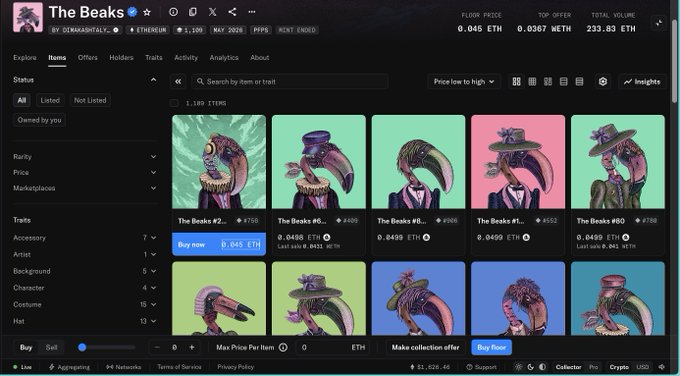Open the collection info circle icon
680x376 pixels.
[173, 12]
